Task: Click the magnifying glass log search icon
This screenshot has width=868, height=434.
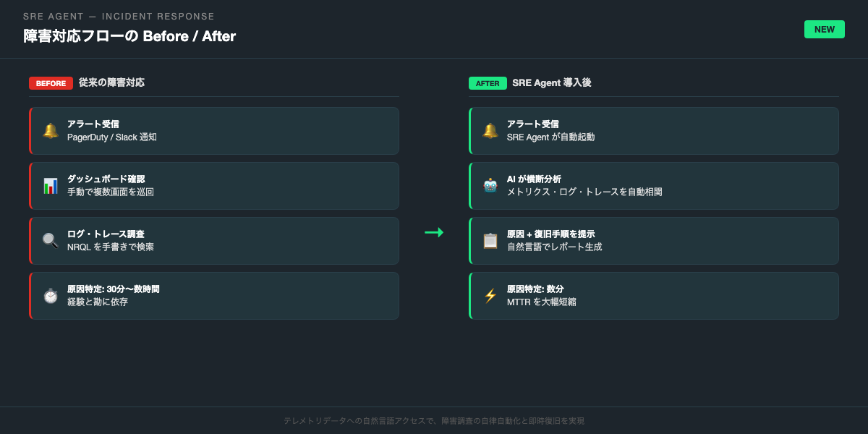Action: pos(51,241)
